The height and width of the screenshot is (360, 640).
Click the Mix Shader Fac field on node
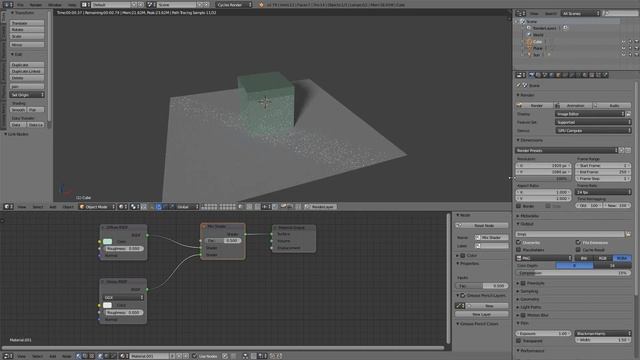coord(223,240)
